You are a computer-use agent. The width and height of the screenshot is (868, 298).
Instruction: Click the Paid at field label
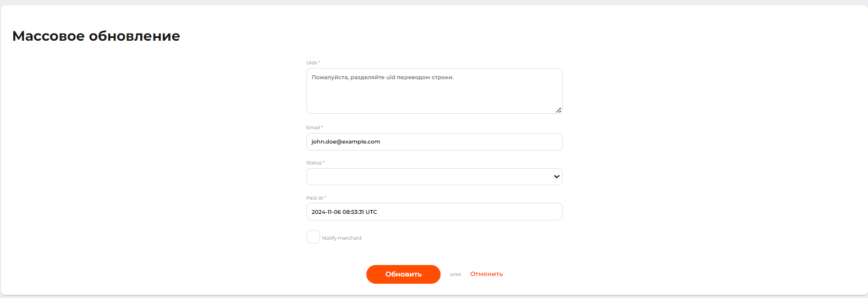[315, 198]
